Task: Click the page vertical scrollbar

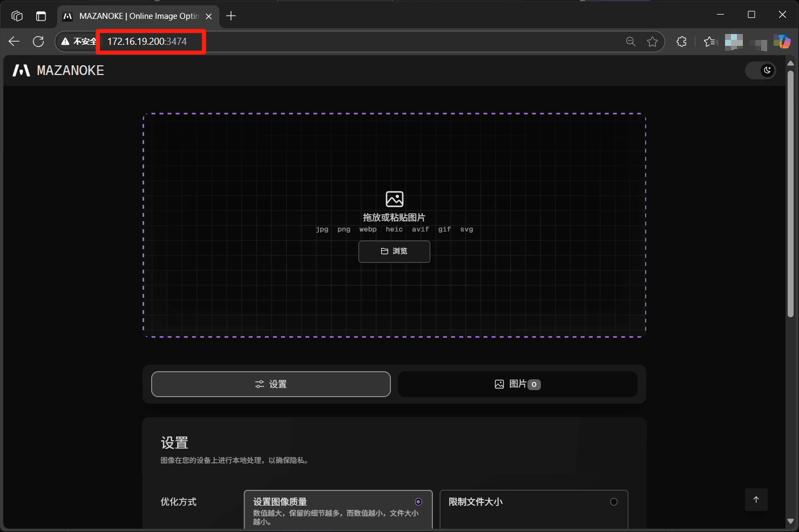Action: point(790,194)
